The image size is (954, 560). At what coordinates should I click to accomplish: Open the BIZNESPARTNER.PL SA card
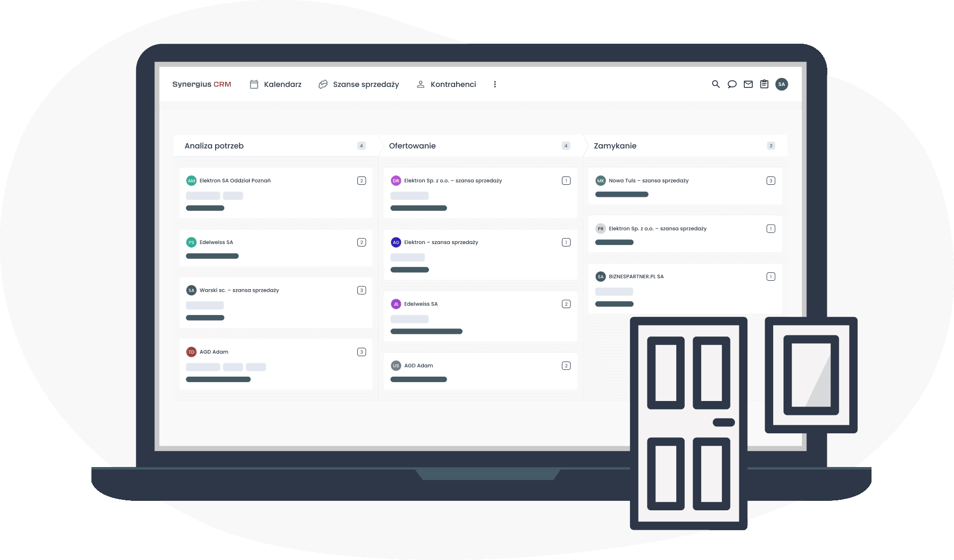coord(685,289)
